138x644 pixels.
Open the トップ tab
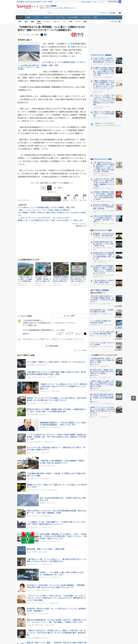pos(20,17)
